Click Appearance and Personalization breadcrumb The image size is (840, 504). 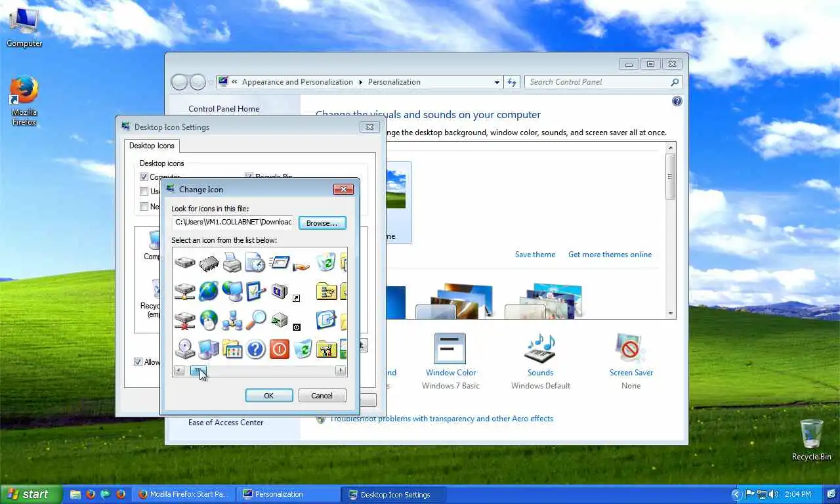pyautogui.click(x=297, y=82)
